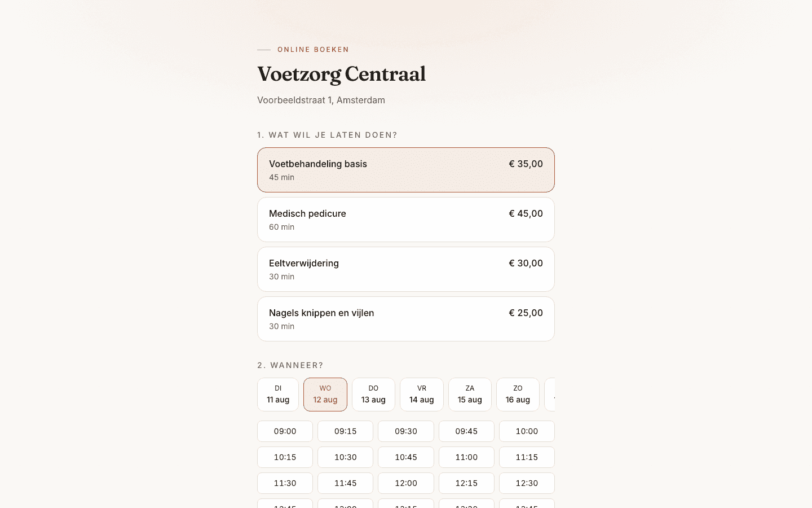Image resolution: width=812 pixels, height=508 pixels.
Task: Choose DO 13 aug as date
Action: (x=373, y=395)
